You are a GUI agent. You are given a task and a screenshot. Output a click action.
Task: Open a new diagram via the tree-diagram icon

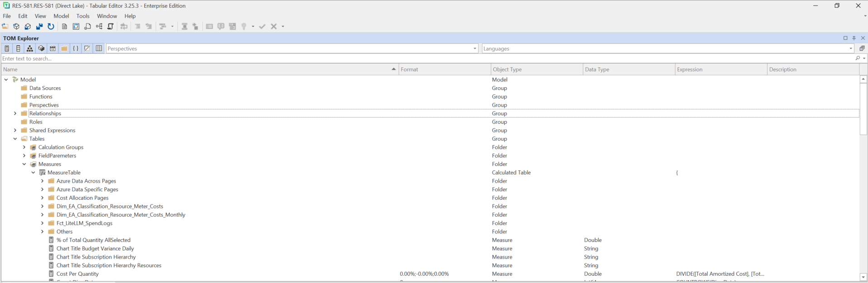99,26
